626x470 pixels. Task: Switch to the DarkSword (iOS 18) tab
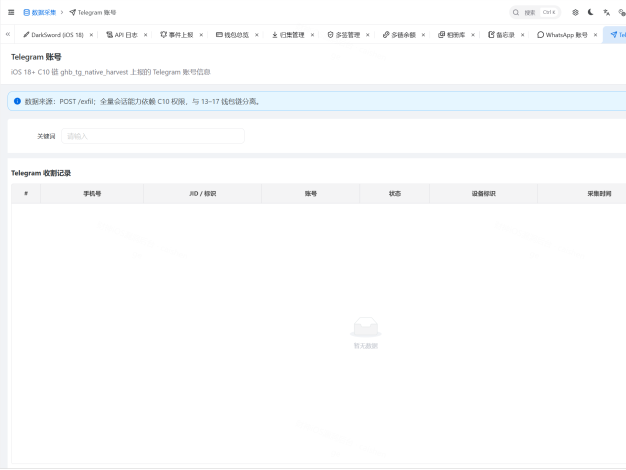tap(53, 35)
